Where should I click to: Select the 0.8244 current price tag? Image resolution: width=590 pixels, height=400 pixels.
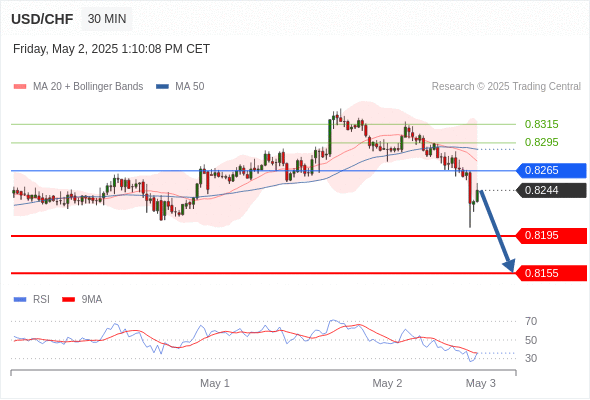click(x=551, y=190)
